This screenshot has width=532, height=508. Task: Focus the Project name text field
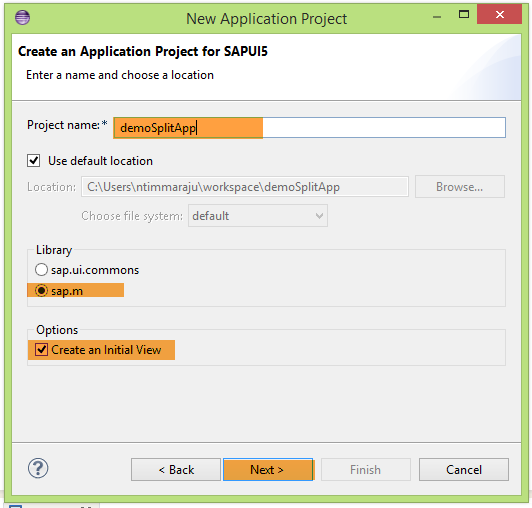[x=309, y=128]
